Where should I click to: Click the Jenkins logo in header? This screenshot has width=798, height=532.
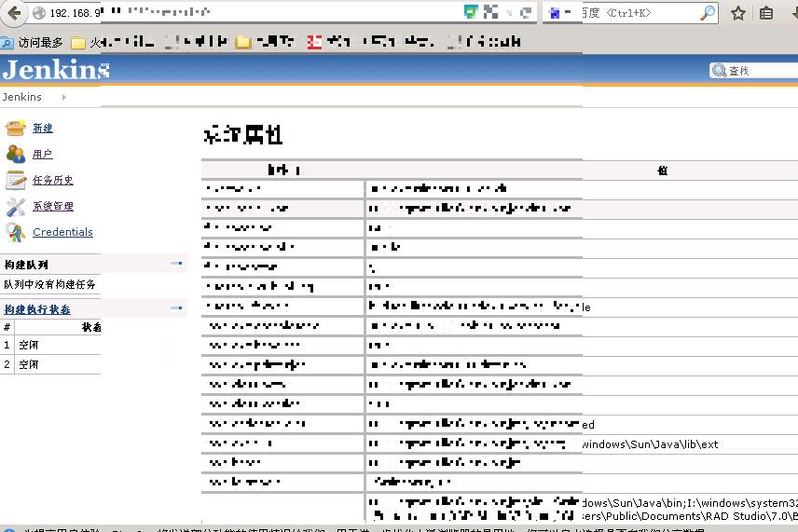click(56, 70)
